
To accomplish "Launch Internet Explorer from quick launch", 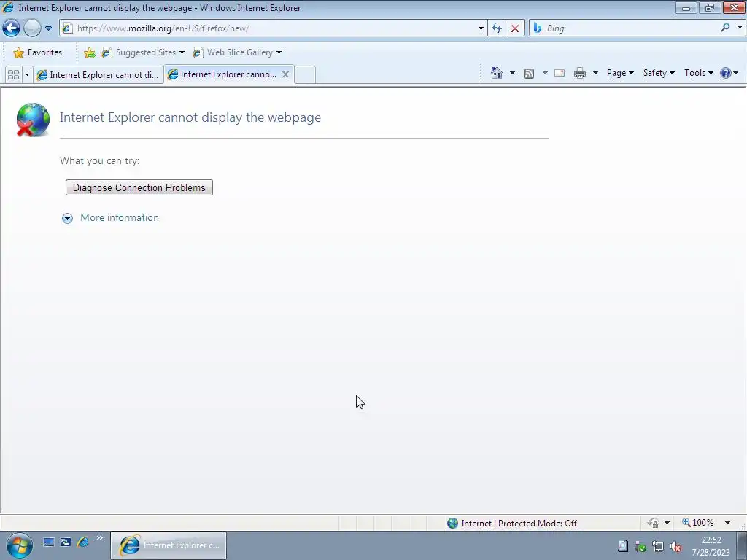I will [x=83, y=542].
